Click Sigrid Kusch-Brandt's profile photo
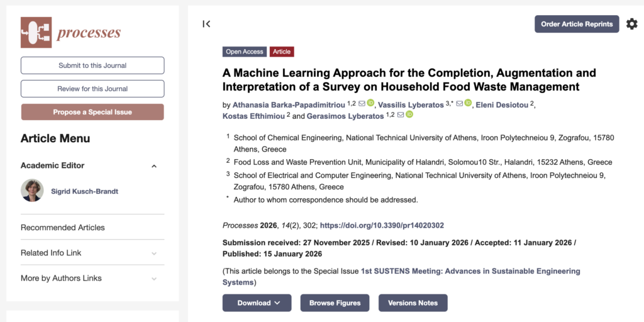This screenshot has height=322, width=644. click(32, 191)
